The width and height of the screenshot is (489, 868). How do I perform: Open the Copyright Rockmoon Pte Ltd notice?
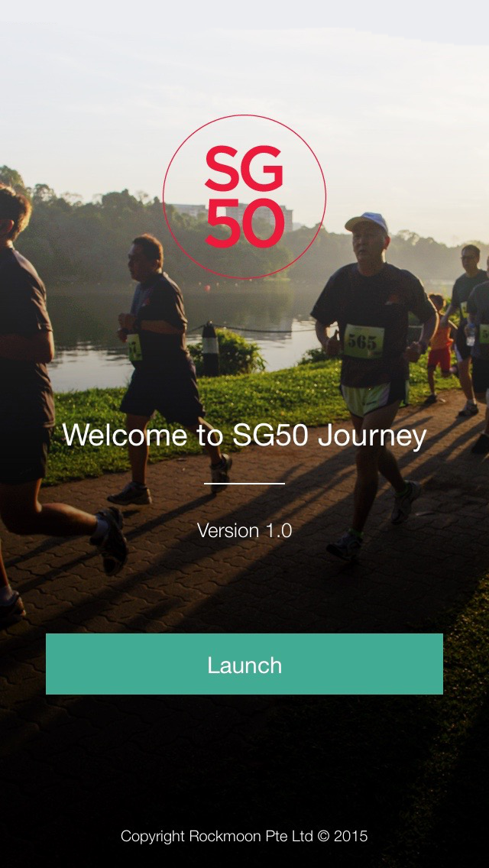(244, 836)
